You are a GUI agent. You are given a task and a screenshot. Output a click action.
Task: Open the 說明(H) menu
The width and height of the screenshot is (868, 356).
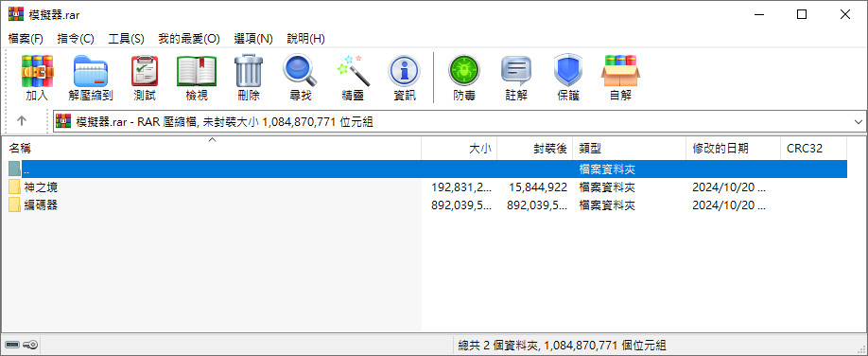point(305,39)
